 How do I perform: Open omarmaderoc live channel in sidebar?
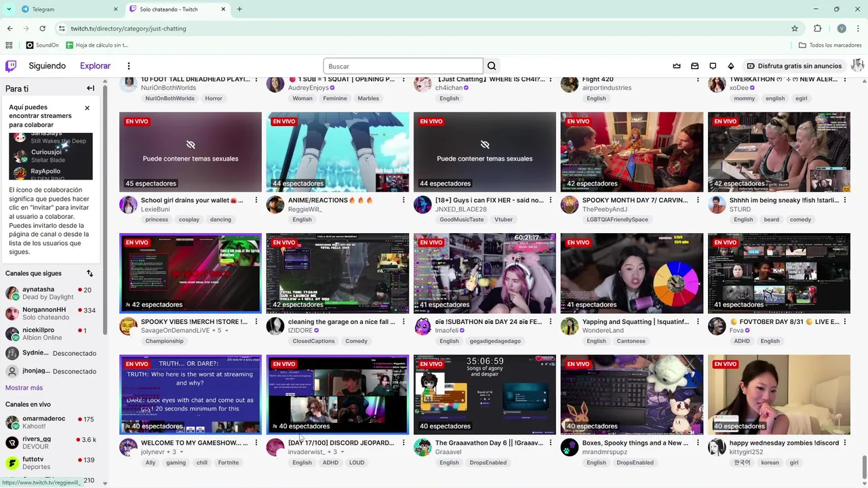(x=52, y=422)
